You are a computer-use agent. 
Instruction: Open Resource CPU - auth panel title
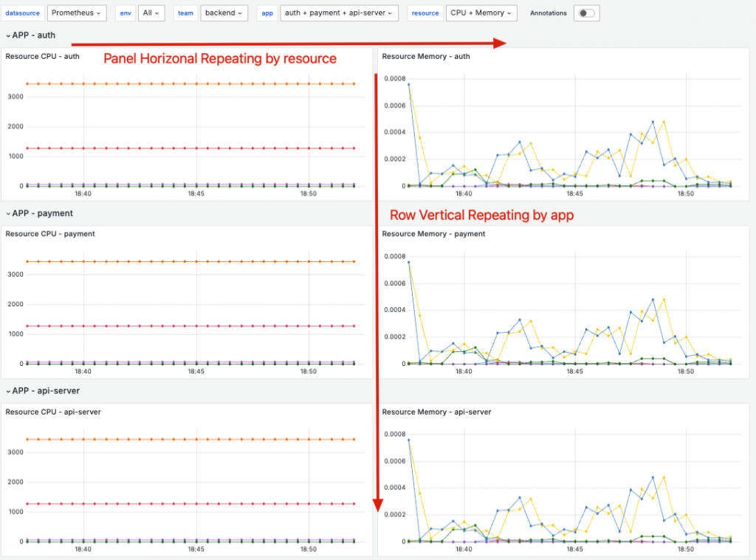42,56
